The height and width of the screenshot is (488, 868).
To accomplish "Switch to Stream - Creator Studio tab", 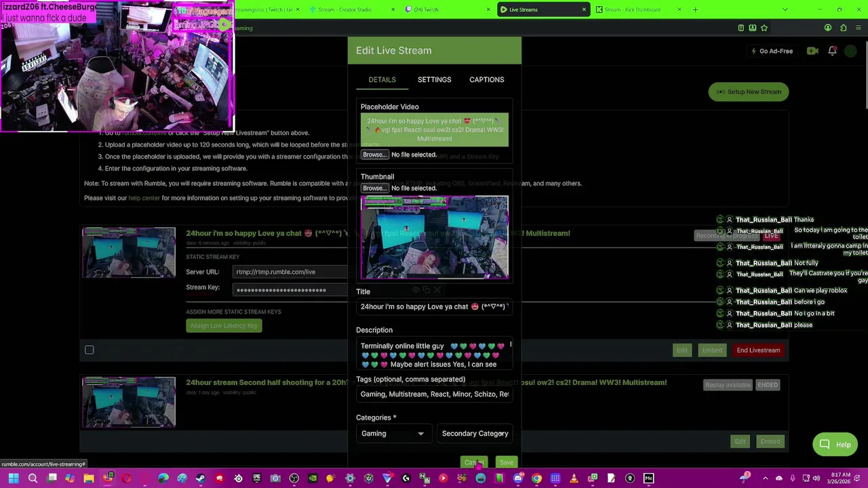I will (x=352, y=9).
